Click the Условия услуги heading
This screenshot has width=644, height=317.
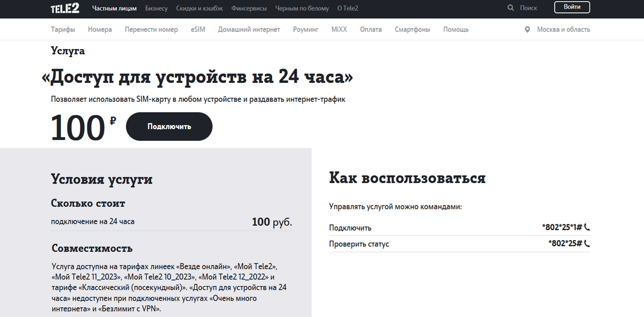click(102, 179)
